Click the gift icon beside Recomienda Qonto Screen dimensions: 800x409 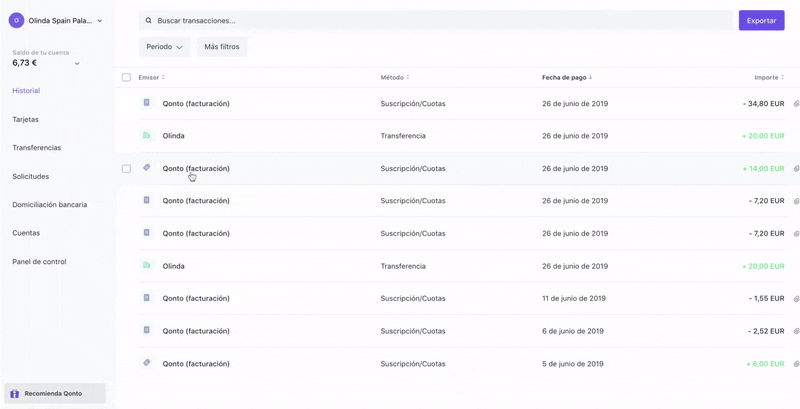14,394
